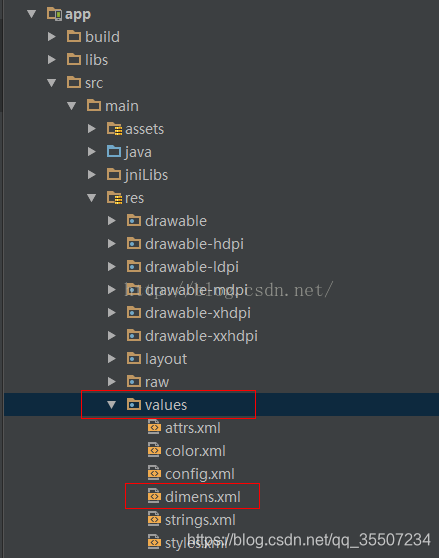Image resolution: width=441 pixels, height=559 pixels.
Task: Expand the assets folder arrow
Action: coord(92,129)
